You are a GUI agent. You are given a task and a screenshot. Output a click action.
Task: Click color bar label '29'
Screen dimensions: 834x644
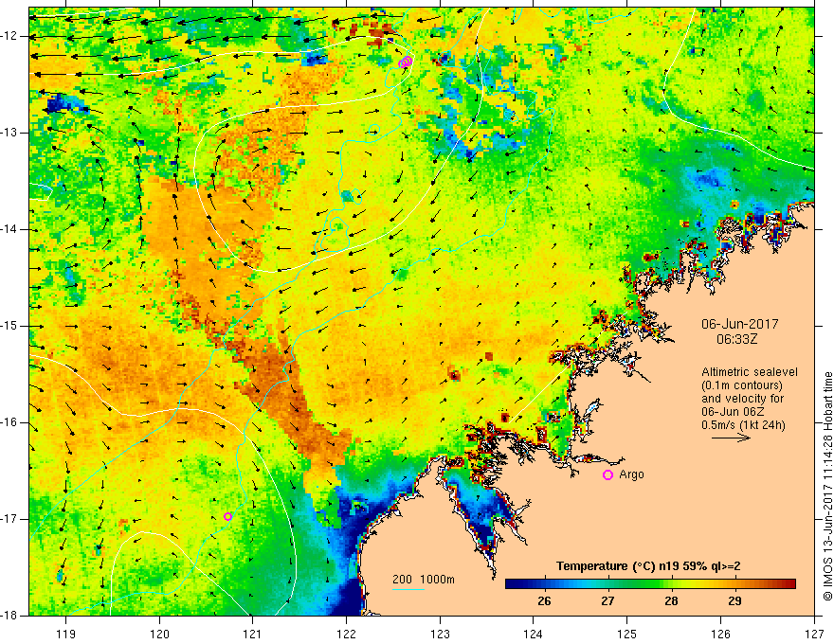(734, 601)
